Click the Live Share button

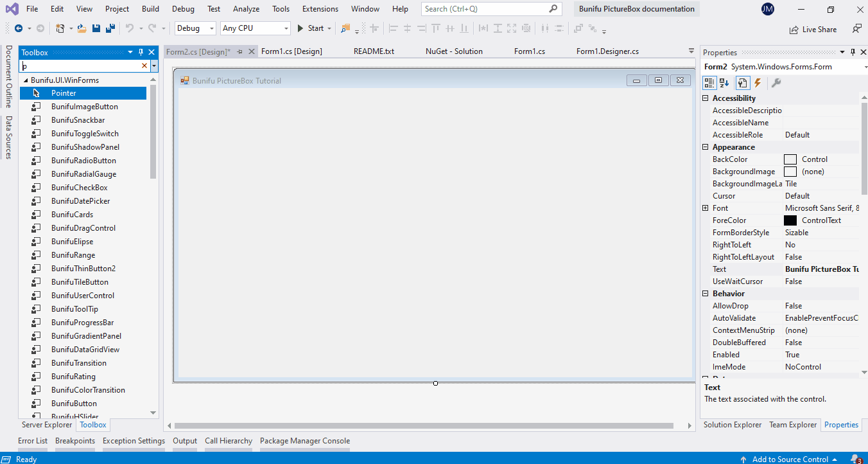pyautogui.click(x=813, y=30)
